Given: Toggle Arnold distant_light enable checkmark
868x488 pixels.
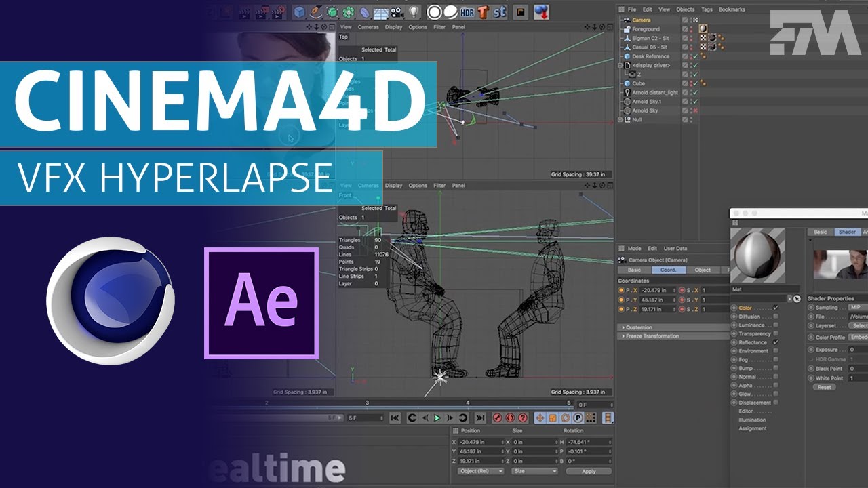Looking at the screenshot, I should pos(695,92).
